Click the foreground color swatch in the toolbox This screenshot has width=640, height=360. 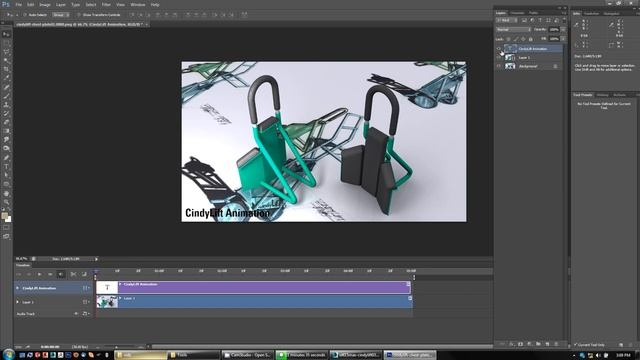pyautogui.click(x=4, y=216)
